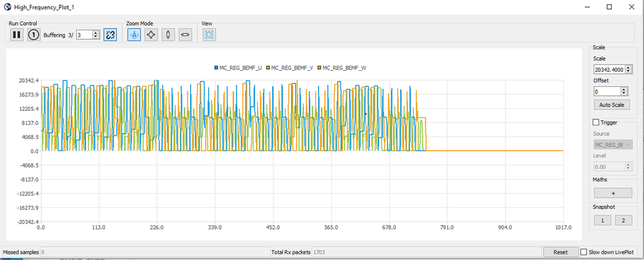Click Snapshot button 2
This screenshot has width=644, height=260.
coord(623,221)
